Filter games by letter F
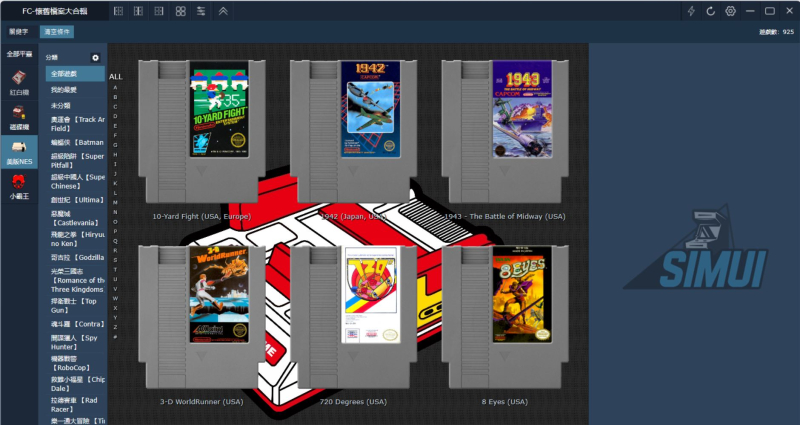The image size is (800, 425). 115,135
